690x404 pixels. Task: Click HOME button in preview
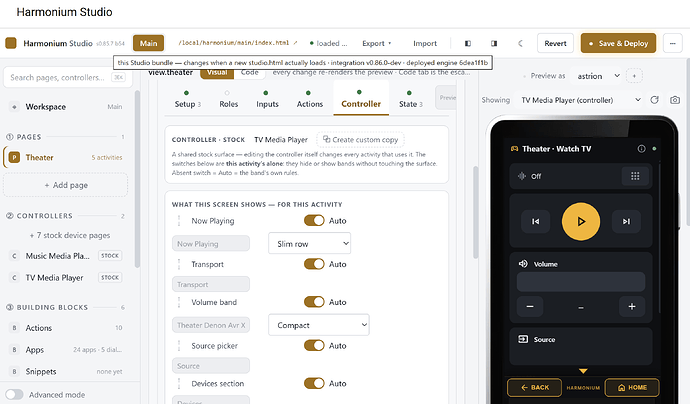pyautogui.click(x=632, y=387)
